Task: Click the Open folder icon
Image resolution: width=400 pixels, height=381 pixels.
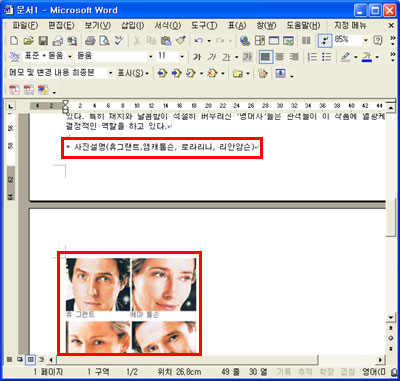Action: point(29,41)
